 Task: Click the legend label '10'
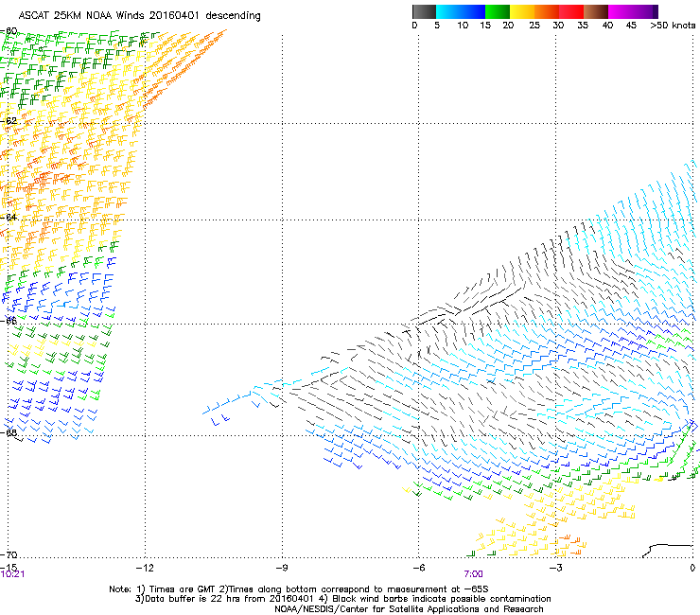point(463,26)
